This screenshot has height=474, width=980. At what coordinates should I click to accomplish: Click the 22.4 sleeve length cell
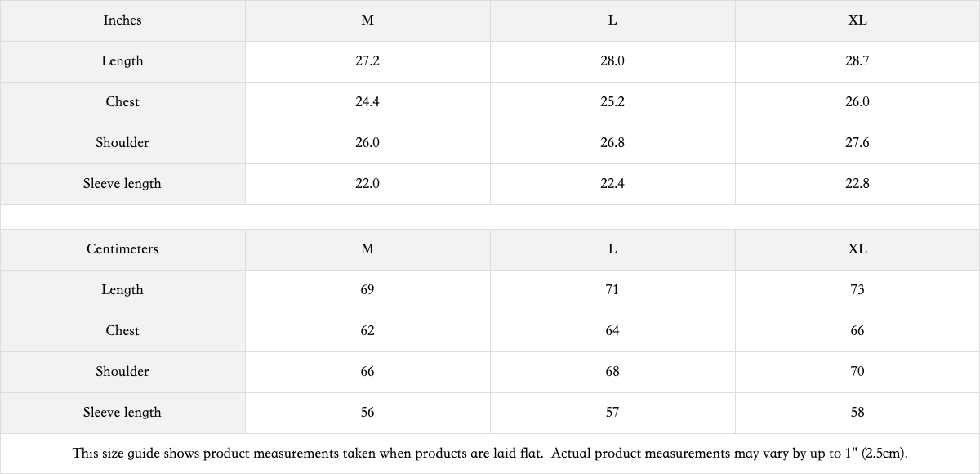point(612,184)
